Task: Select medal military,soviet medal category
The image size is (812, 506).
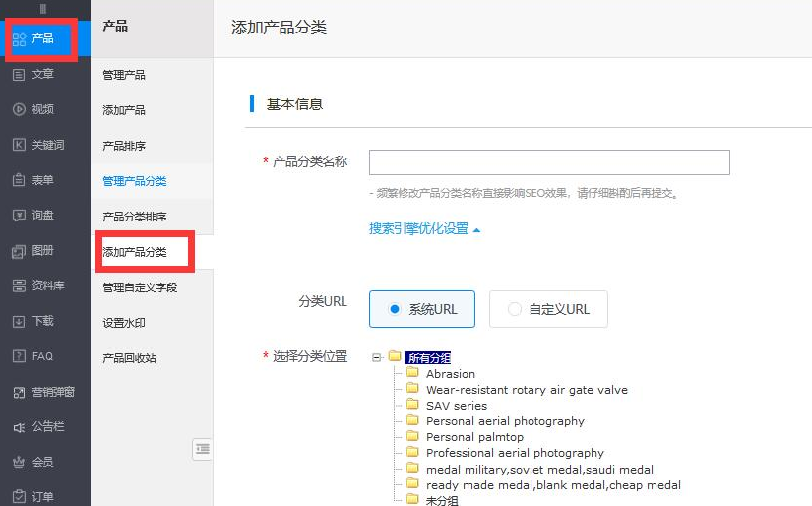Action: pyautogui.click(x=539, y=470)
